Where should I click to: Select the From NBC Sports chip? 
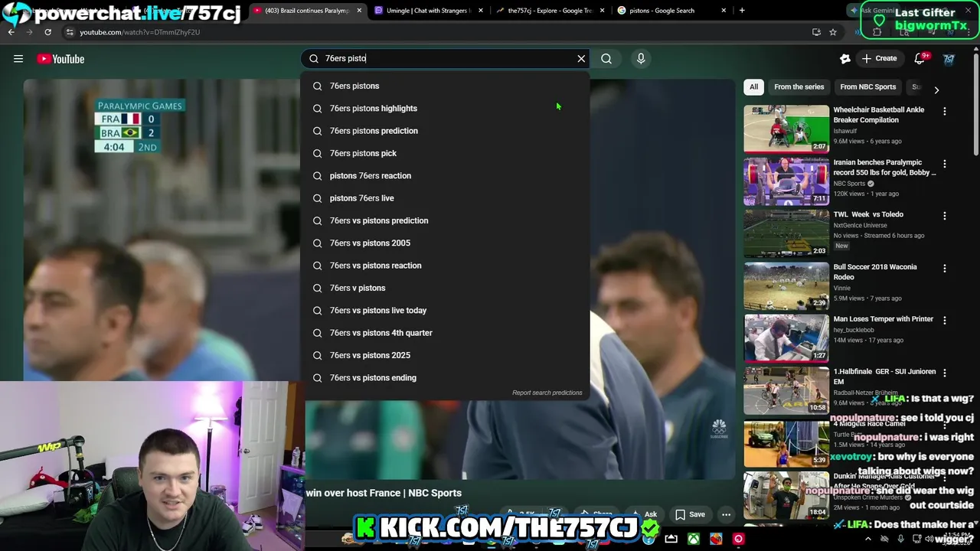click(867, 86)
